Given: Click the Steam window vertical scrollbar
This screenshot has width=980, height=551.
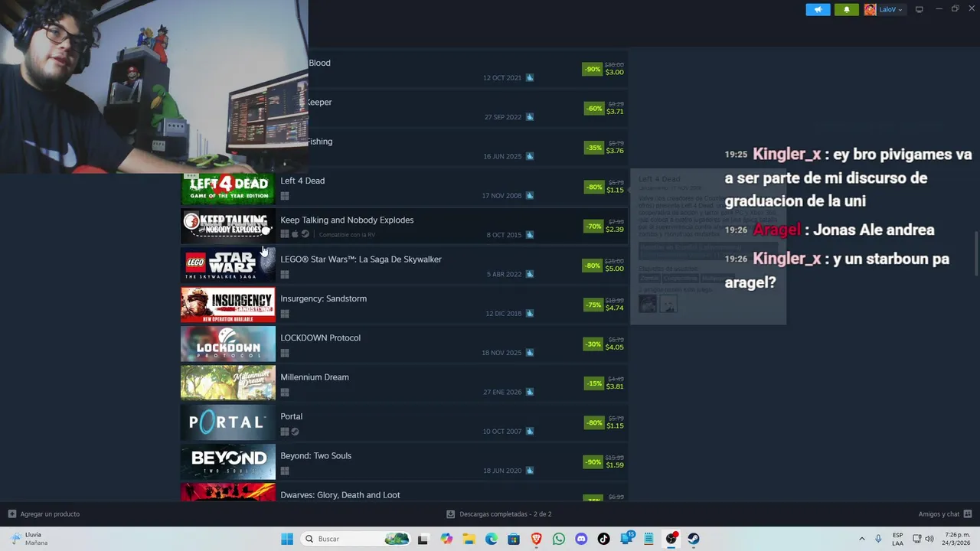Looking at the screenshot, I should (976, 254).
